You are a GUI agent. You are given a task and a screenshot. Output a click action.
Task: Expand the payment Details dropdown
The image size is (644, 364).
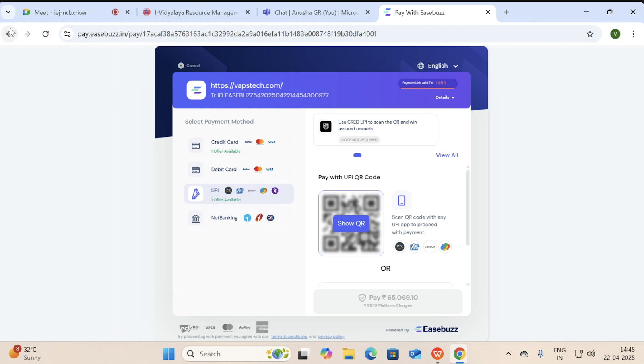(445, 97)
